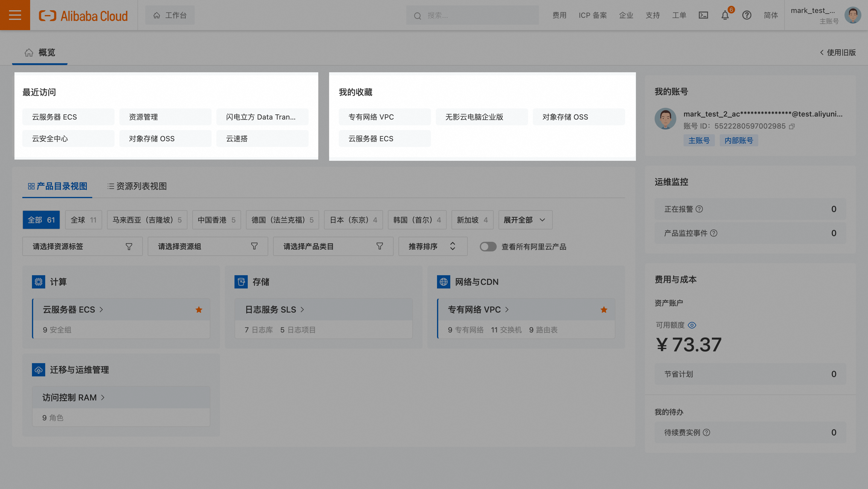Open 专有网络 VPC card in 网络与CDN

pyautogui.click(x=526, y=318)
